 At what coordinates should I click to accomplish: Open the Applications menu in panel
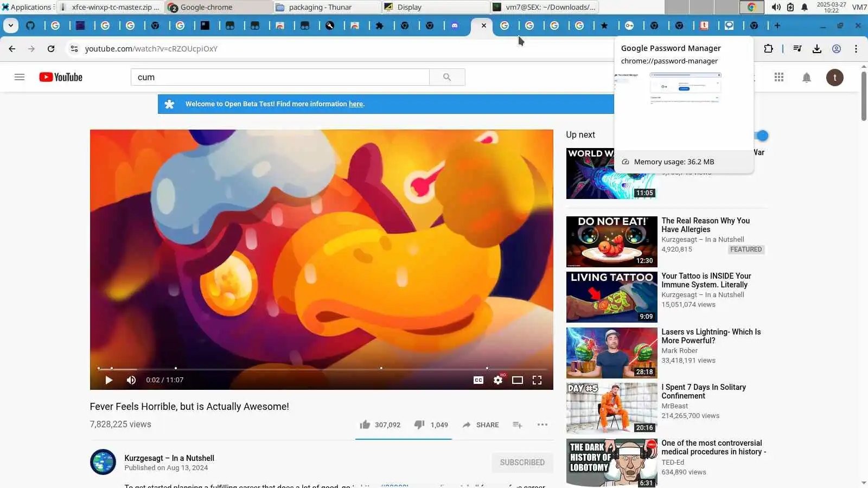pos(27,7)
